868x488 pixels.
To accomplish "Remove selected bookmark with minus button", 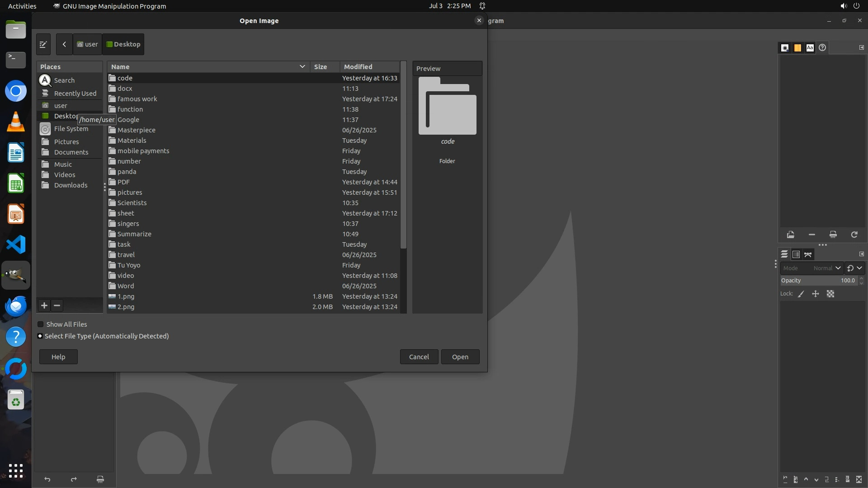I will tap(57, 305).
